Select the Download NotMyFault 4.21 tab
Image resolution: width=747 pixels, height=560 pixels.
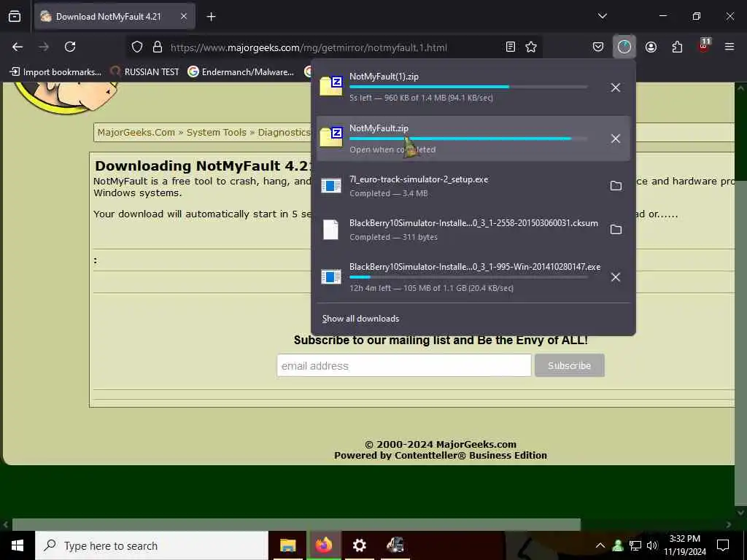[x=115, y=17]
